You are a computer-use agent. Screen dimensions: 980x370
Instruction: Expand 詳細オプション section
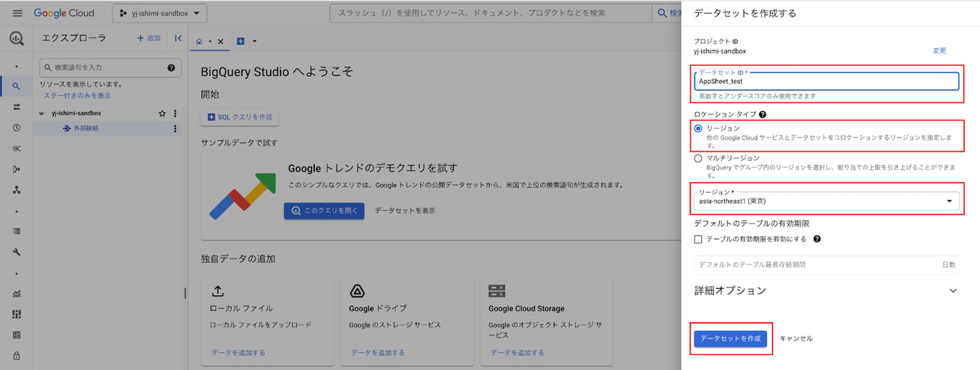pos(826,290)
